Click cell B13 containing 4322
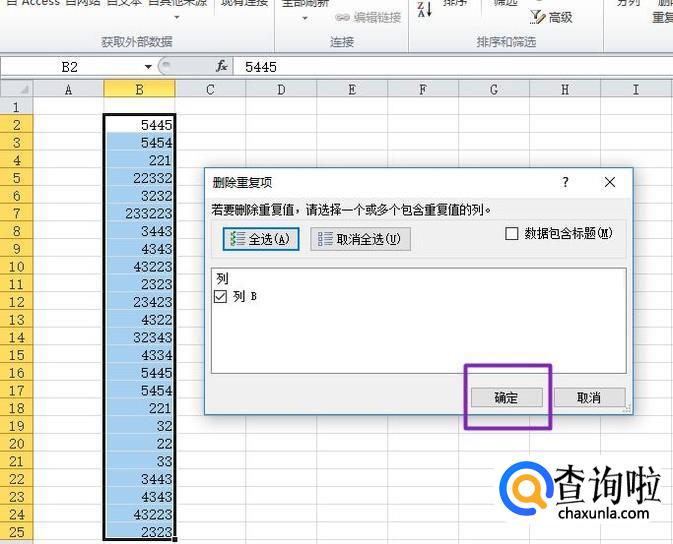This screenshot has height=544, width=673. point(139,319)
